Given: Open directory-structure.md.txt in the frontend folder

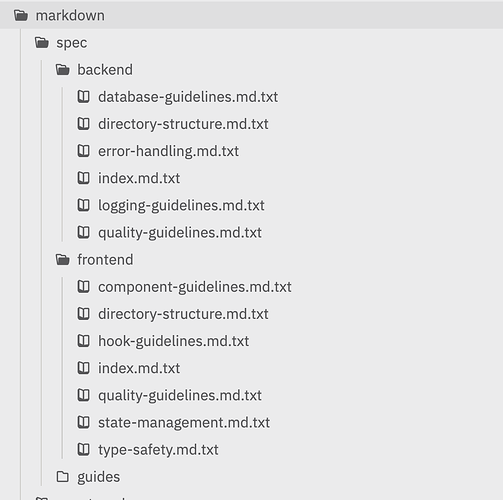Looking at the screenshot, I should pos(183,314).
